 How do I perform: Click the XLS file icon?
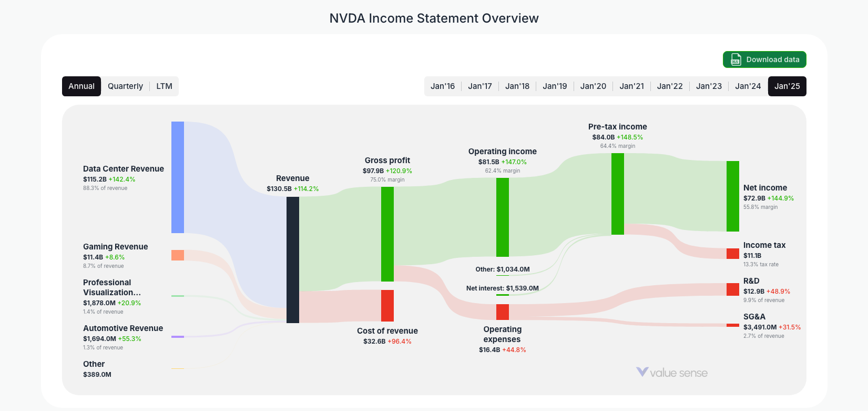click(736, 59)
